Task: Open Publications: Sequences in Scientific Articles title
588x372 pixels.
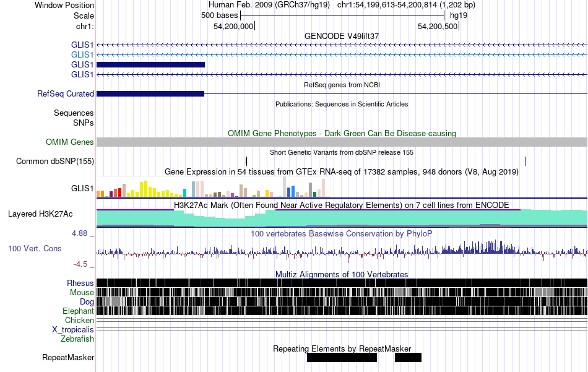Action: (342, 104)
